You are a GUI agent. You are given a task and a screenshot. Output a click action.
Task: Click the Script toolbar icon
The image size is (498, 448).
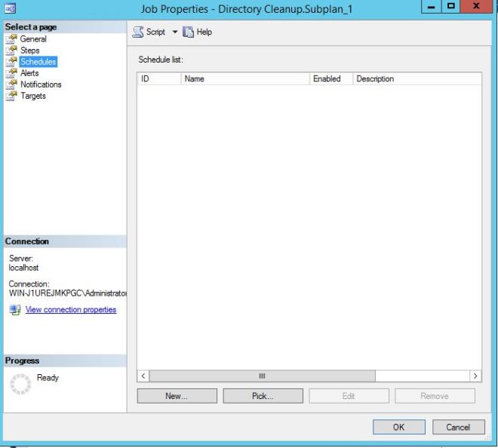click(x=138, y=32)
